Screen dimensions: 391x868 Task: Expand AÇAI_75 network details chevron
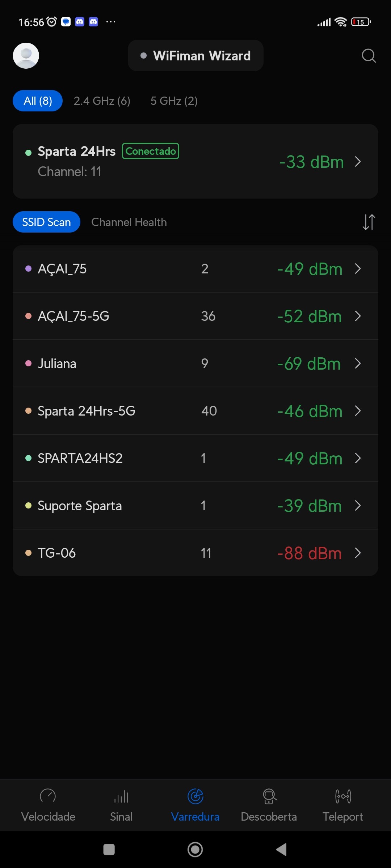coord(358,269)
